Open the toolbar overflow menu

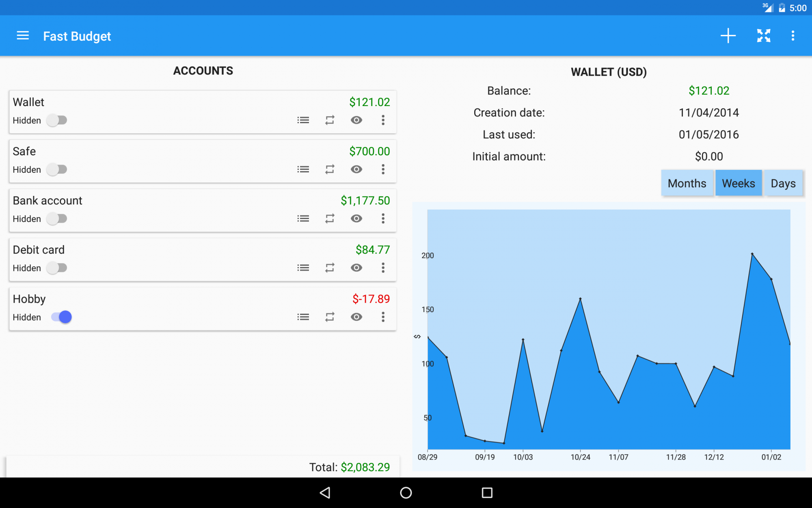(x=793, y=36)
